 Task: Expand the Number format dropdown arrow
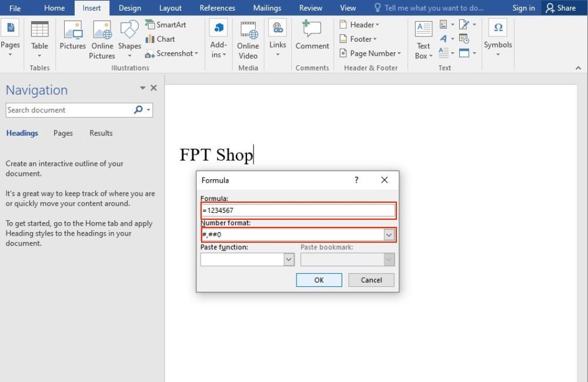tap(389, 235)
